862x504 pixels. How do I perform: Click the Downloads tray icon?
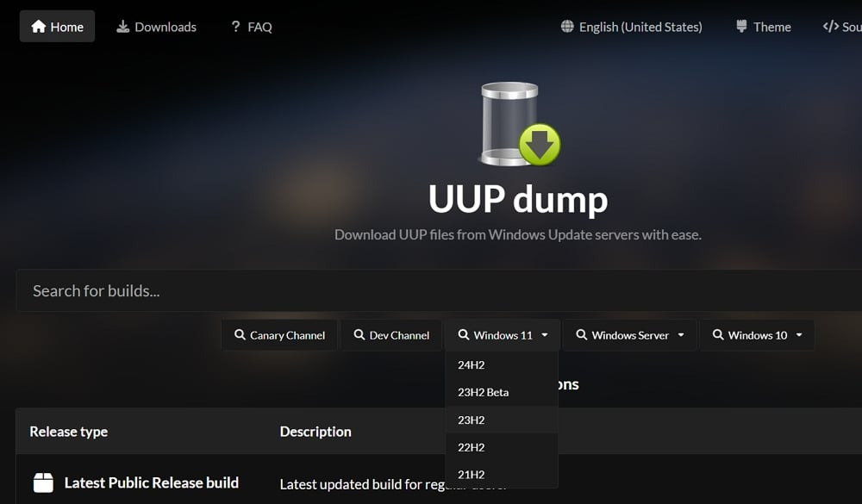point(123,27)
